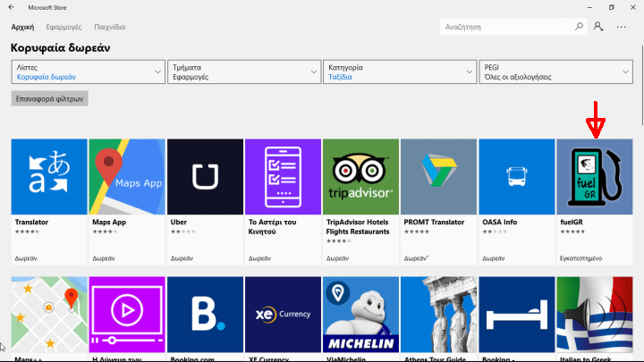The image size is (644, 362).
Task: Open the purple video player app tile
Action: (x=127, y=315)
